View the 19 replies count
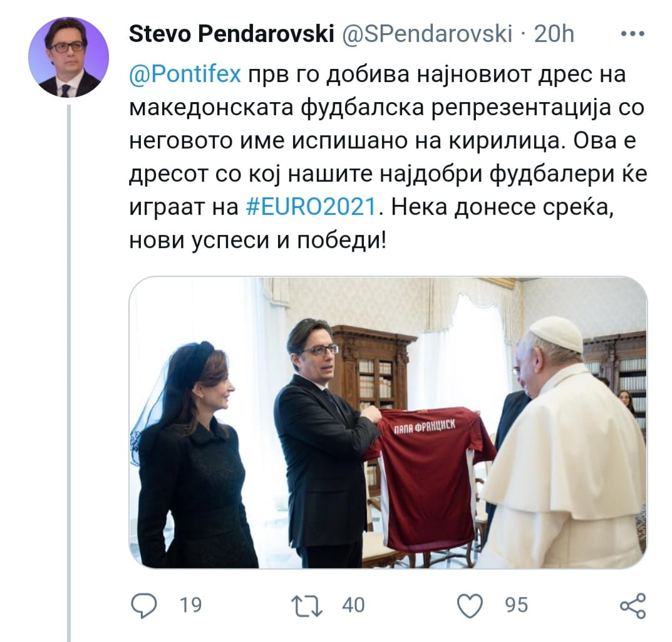 190,605
